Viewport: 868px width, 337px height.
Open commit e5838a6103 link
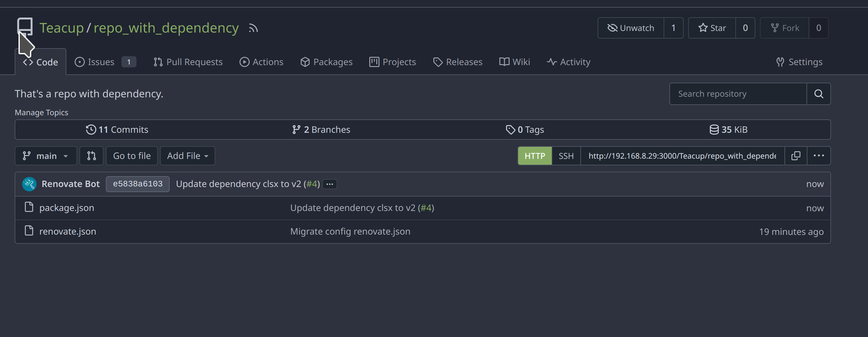pos(137,184)
